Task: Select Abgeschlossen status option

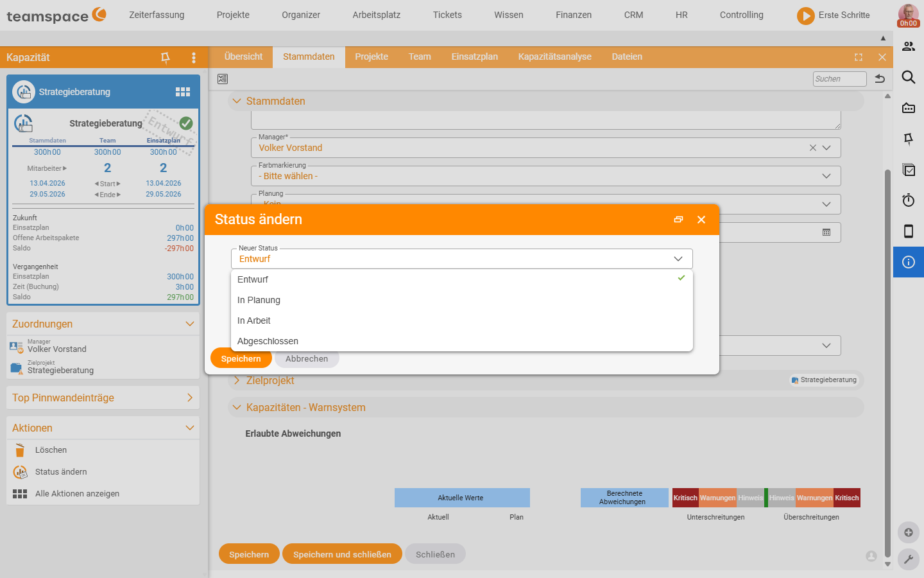Action: [462, 341]
